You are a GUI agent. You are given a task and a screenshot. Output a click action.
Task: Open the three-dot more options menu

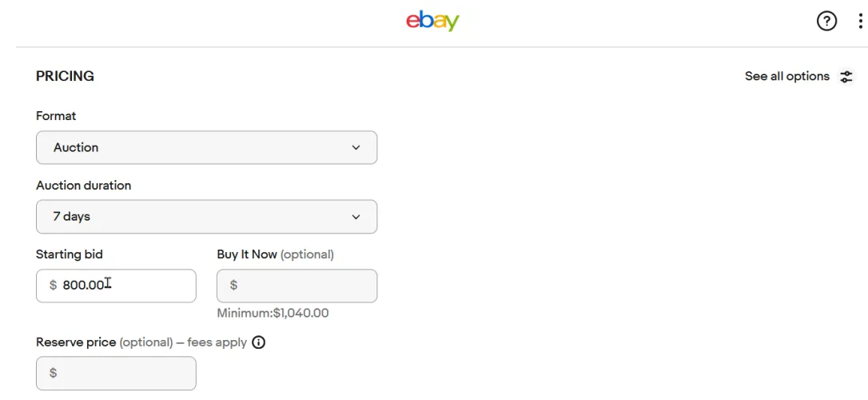coord(860,22)
